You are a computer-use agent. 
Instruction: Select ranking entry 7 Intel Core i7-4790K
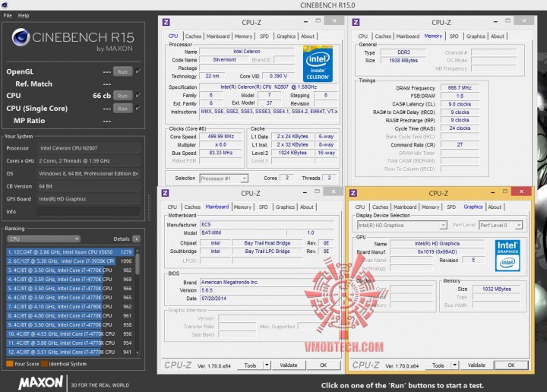(x=70, y=307)
